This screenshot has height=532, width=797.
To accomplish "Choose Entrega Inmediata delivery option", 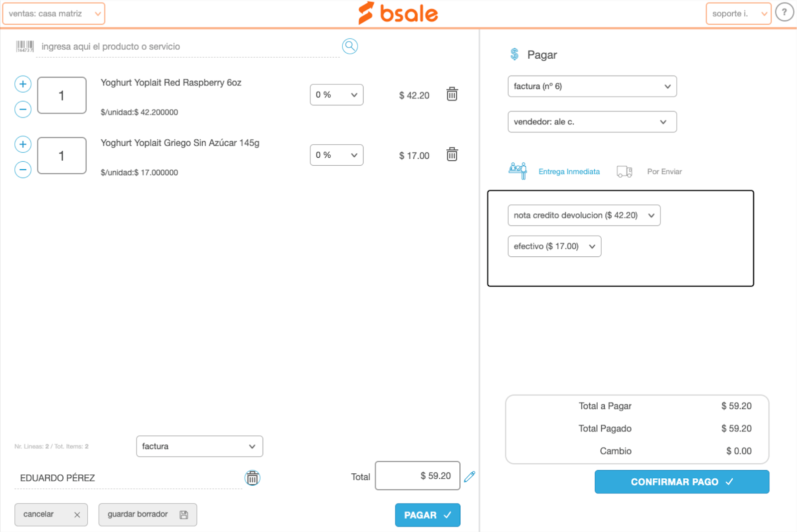I will [x=569, y=172].
